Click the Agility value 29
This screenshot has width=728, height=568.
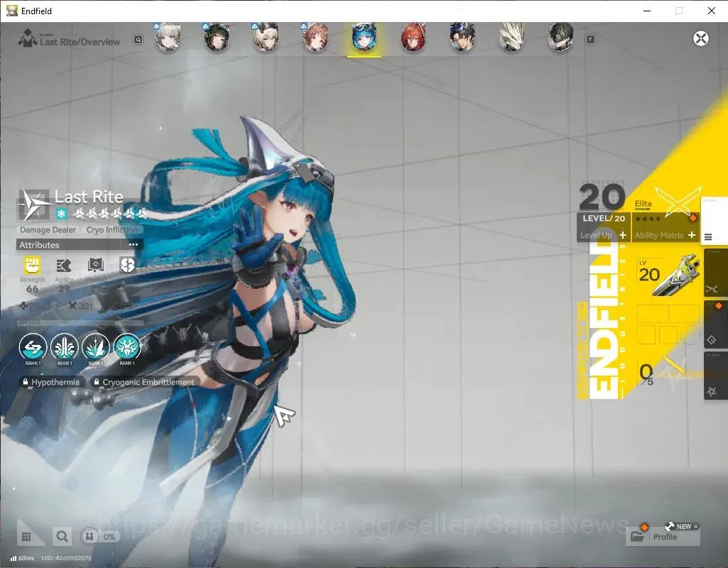64,289
